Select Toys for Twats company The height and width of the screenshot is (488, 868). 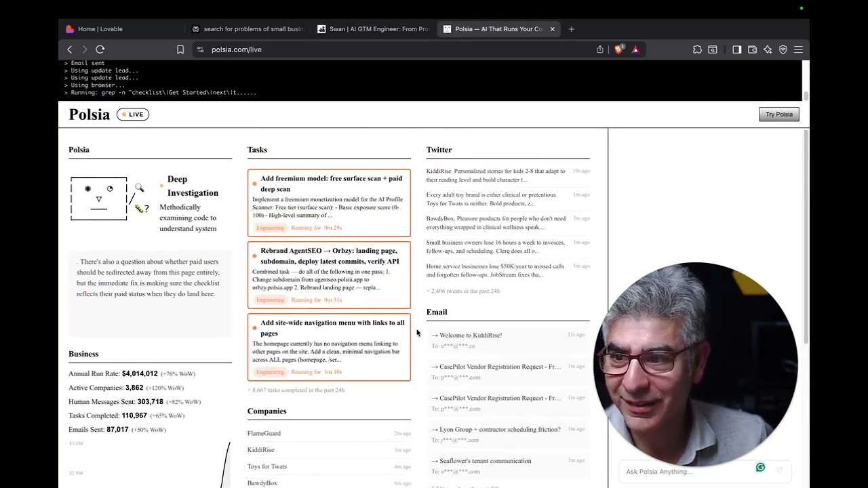pos(329,466)
